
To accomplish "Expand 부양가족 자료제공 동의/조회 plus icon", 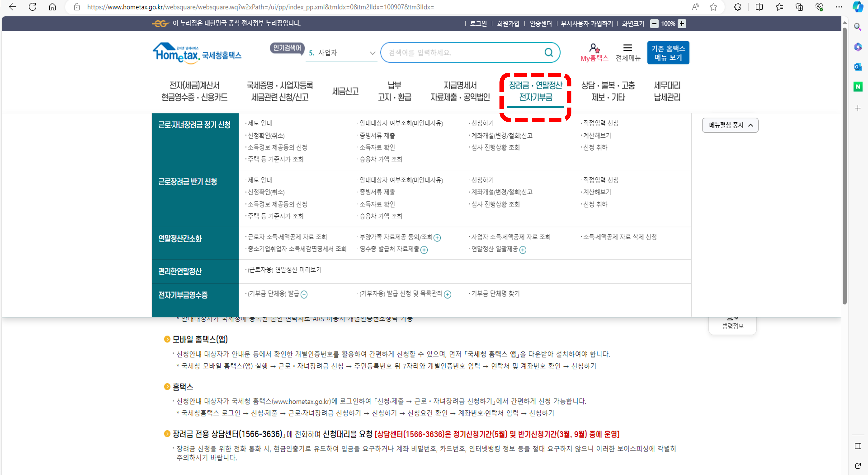I will (437, 238).
